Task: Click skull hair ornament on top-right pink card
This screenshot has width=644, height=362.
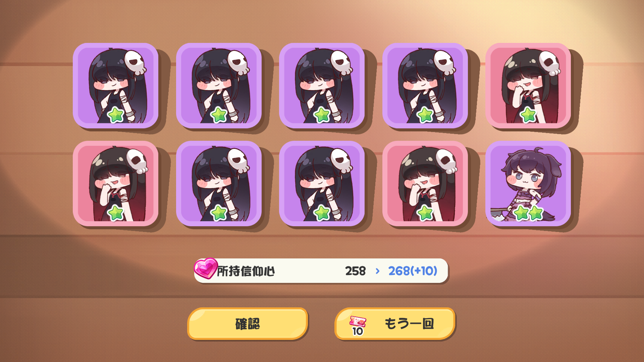Action: tap(549, 63)
